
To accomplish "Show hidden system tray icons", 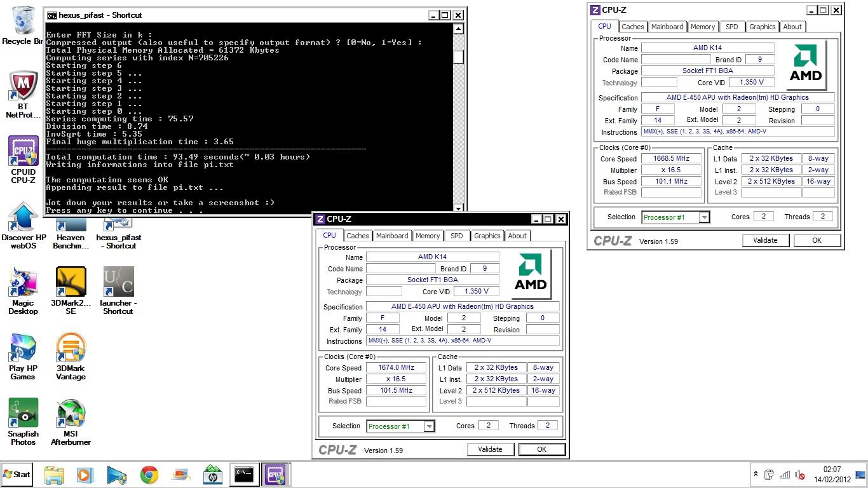I will 756,475.
